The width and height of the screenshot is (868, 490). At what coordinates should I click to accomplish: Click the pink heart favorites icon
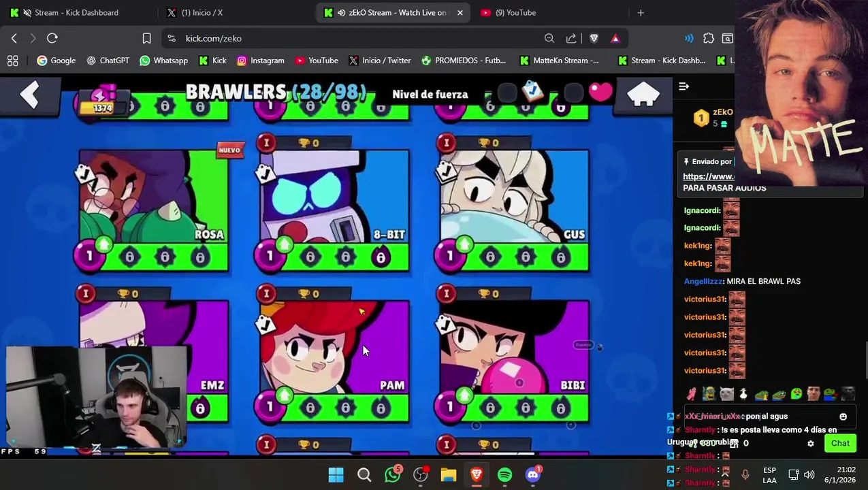tap(600, 93)
